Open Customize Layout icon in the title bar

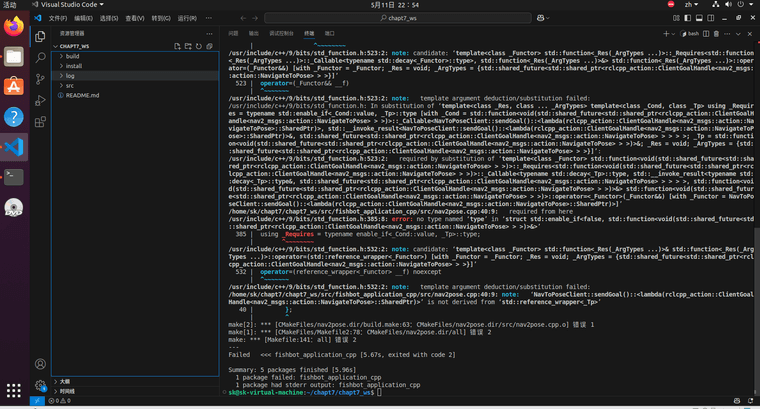[x=676, y=18]
